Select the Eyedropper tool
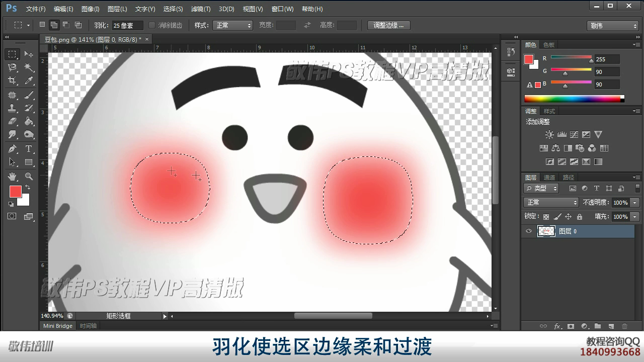 pyautogui.click(x=29, y=80)
